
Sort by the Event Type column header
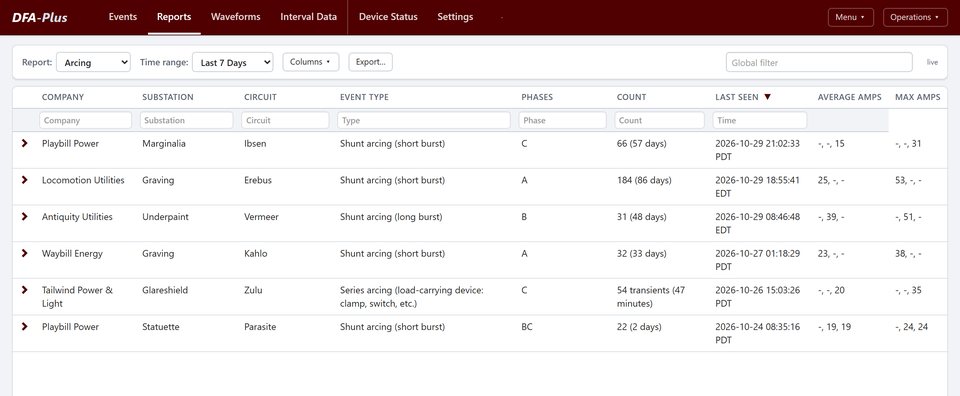pos(364,97)
